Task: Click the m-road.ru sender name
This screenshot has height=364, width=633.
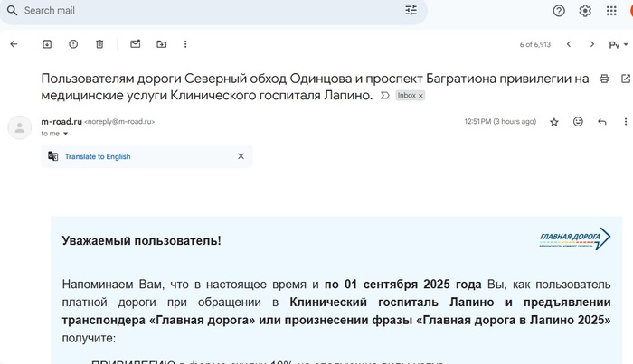Action: click(61, 121)
